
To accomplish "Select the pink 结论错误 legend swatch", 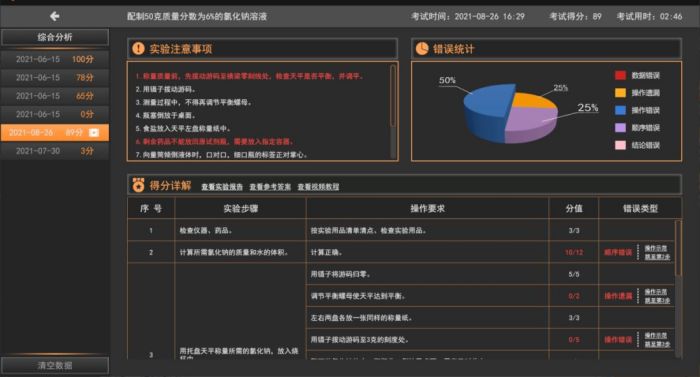I will [x=620, y=145].
